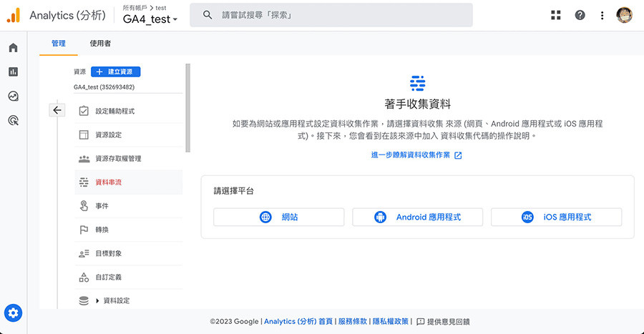Click 提供意見回饋 in footer
Image resolution: width=644 pixels, height=334 pixels.
[449, 322]
